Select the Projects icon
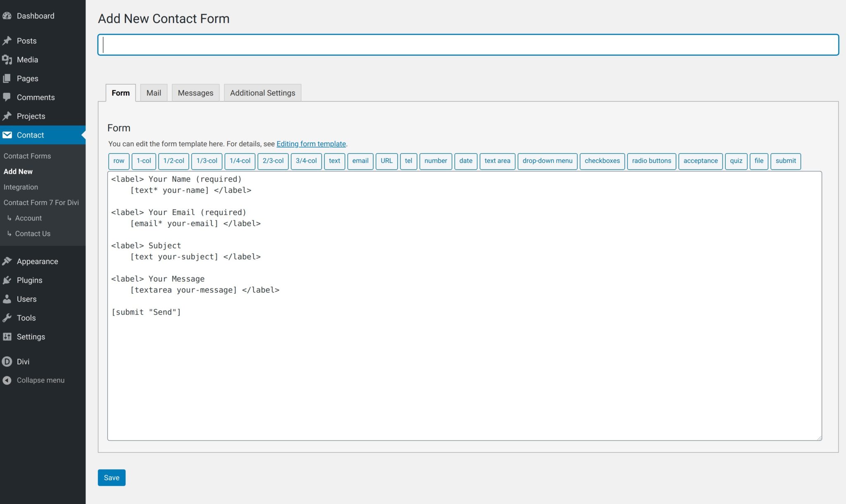The height and width of the screenshot is (504, 846). [7, 116]
